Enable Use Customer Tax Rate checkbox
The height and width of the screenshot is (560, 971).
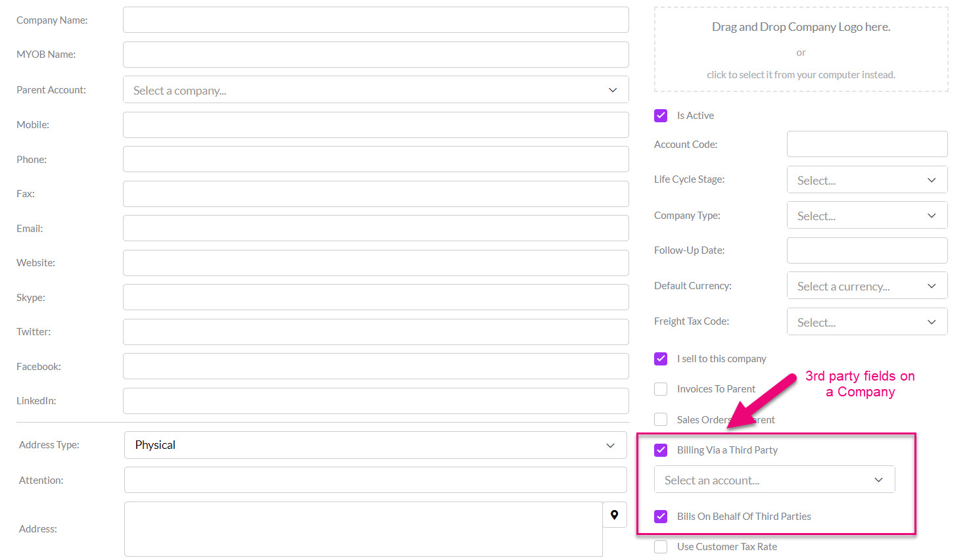pyautogui.click(x=661, y=547)
